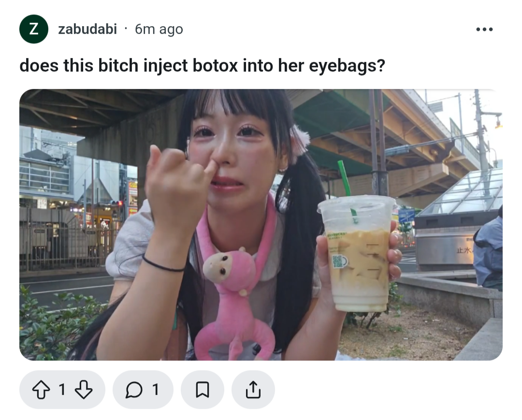Click the glass canopy structure in the photo
This screenshot has height=420, width=522.
461,193
